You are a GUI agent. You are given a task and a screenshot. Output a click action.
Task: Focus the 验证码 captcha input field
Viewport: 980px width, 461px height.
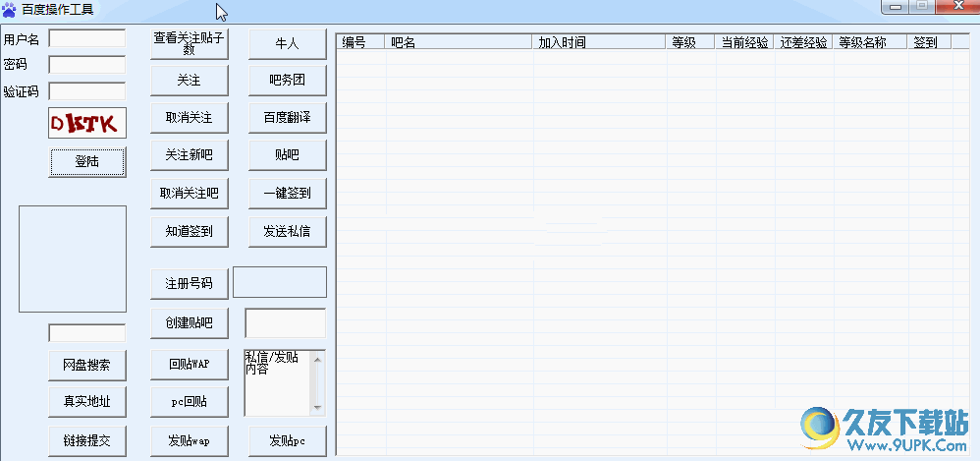tap(86, 91)
